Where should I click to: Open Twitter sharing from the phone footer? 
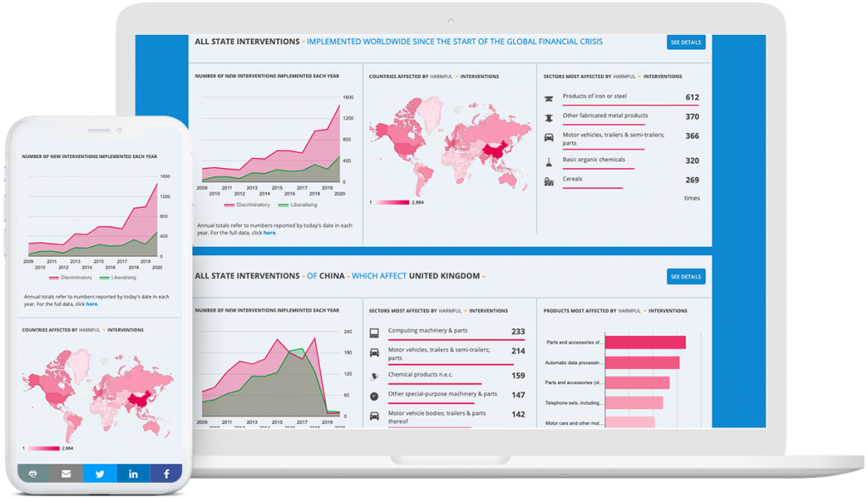coord(99,473)
